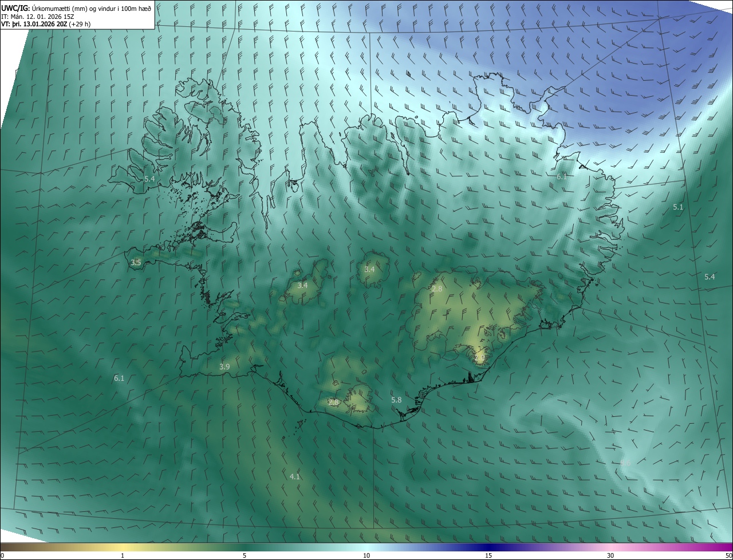Pick the yellow color at 1 on scale bar
Viewport: 733px width, 560px height.
pos(123,547)
